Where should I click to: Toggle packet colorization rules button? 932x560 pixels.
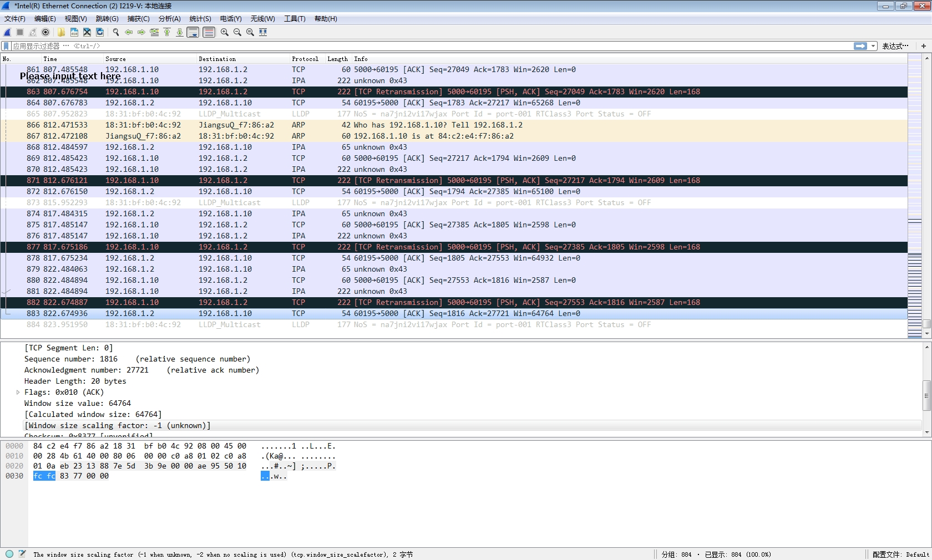209,32
